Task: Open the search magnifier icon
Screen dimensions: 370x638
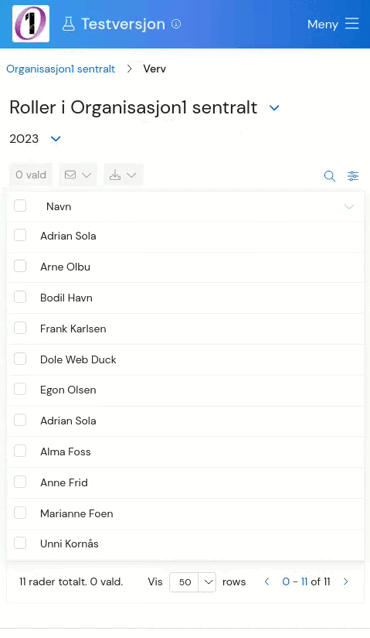Action: tap(329, 176)
